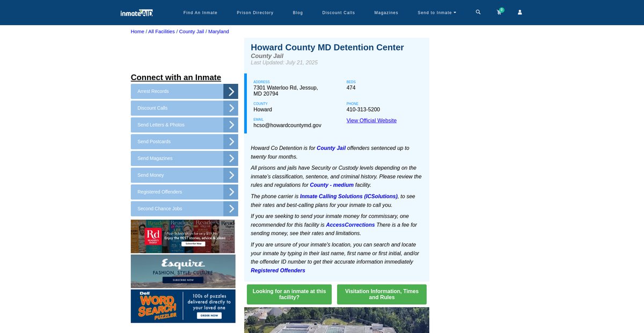Click the facility aerial photo
The width and height of the screenshot is (644, 333).
click(x=336, y=320)
